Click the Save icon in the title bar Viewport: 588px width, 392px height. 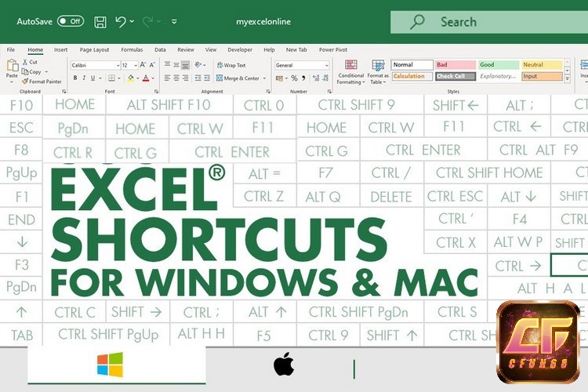click(100, 22)
